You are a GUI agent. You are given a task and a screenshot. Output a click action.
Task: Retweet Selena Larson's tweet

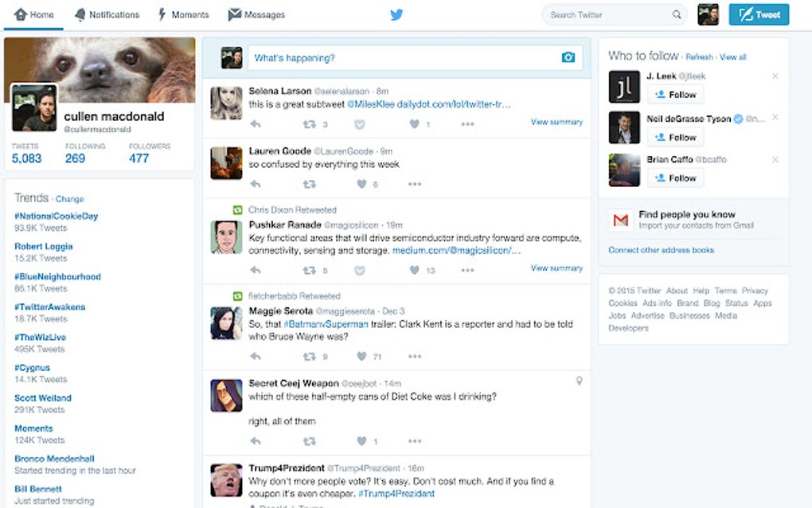click(309, 124)
